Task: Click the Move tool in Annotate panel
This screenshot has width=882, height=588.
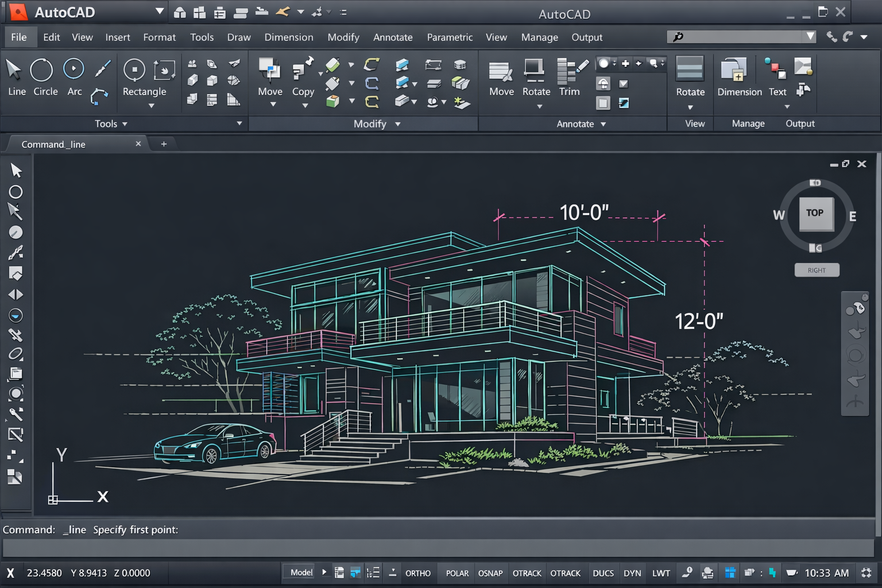Action: pyautogui.click(x=501, y=76)
